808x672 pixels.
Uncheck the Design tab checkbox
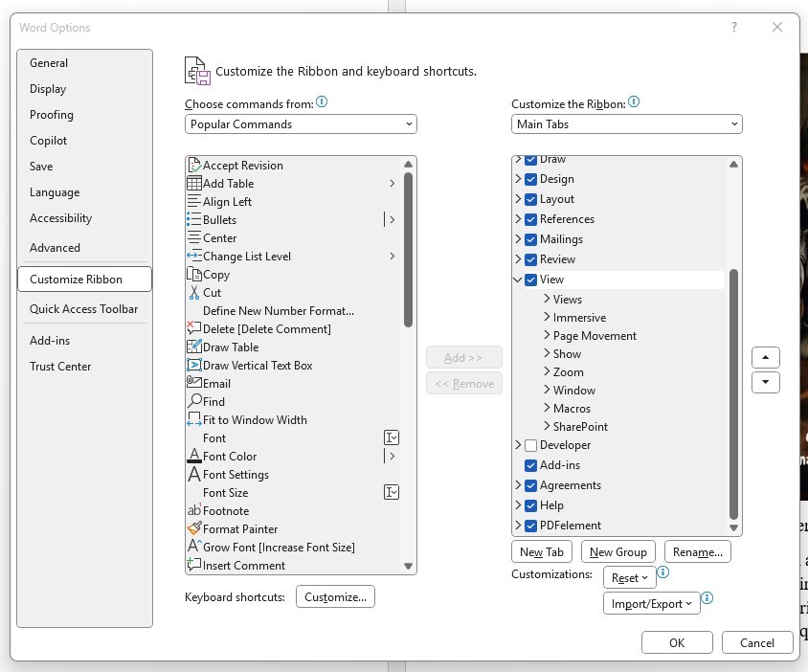point(530,179)
